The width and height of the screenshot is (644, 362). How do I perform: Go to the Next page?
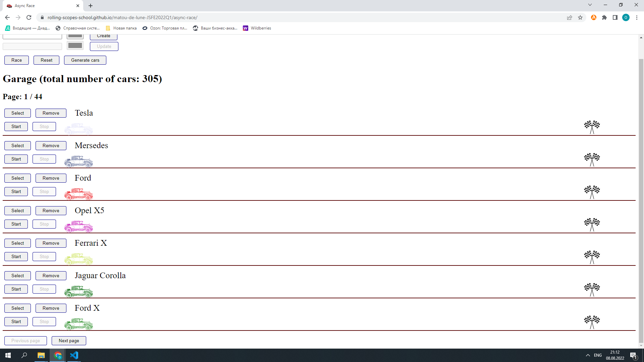[69, 341]
